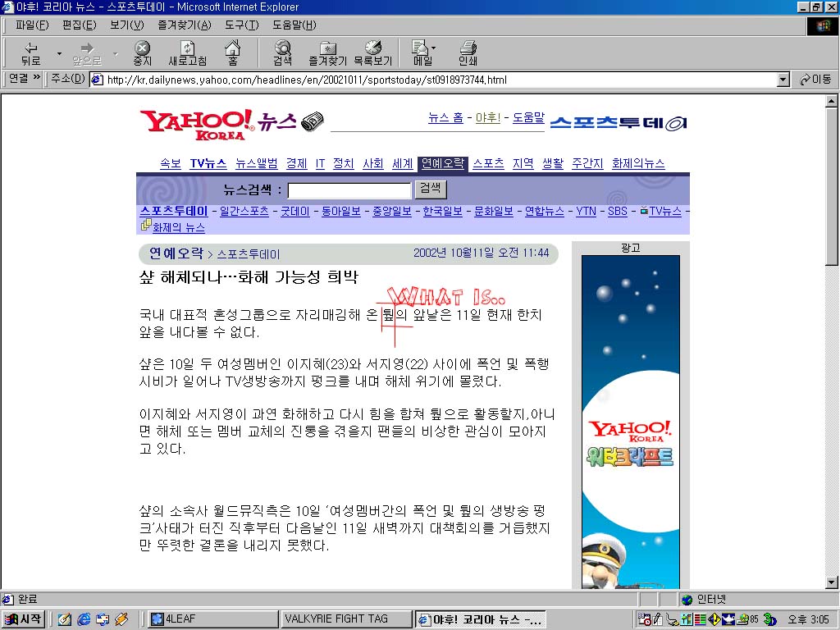Open the 파일(F) menu

(32, 25)
